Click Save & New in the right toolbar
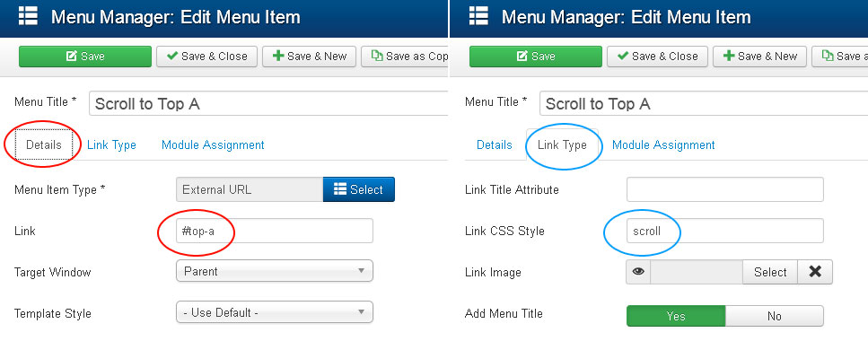Viewport: 868px width, 341px height. [x=760, y=57]
